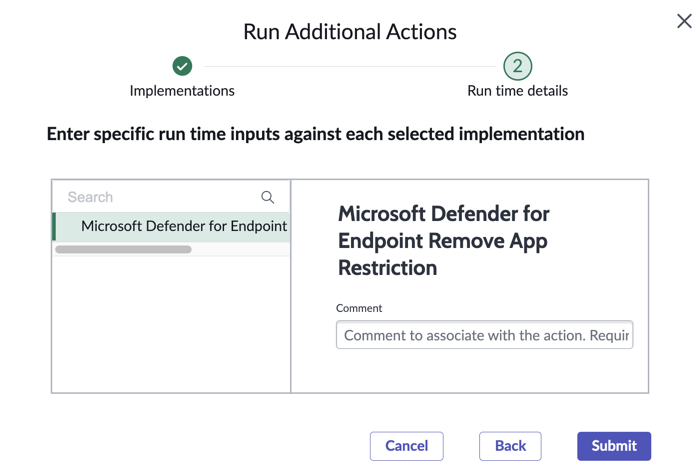The width and height of the screenshot is (699, 476).
Task: Click the Microsoft Defender Remove App Restriction heading
Action: pyautogui.click(x=444, y=241)
